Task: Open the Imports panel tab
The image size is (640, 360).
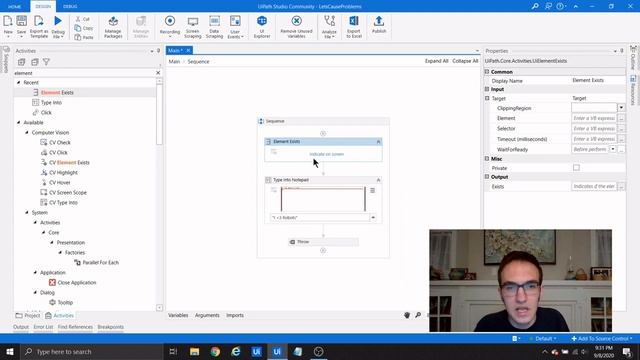Action: 235,316
